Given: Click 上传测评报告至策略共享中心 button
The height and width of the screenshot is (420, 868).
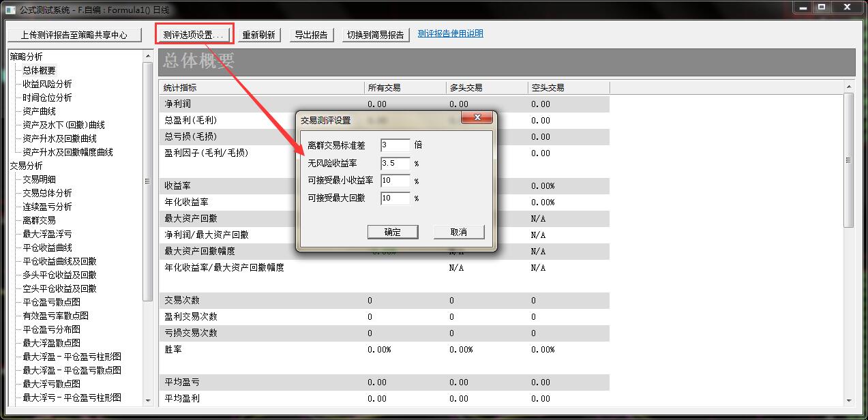Looking at the screenshot, I should pos(74,35).
